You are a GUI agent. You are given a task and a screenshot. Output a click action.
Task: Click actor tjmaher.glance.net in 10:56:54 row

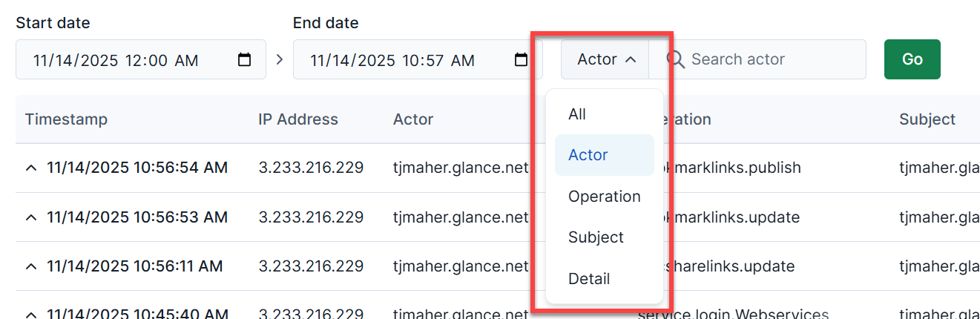[461, 168]
